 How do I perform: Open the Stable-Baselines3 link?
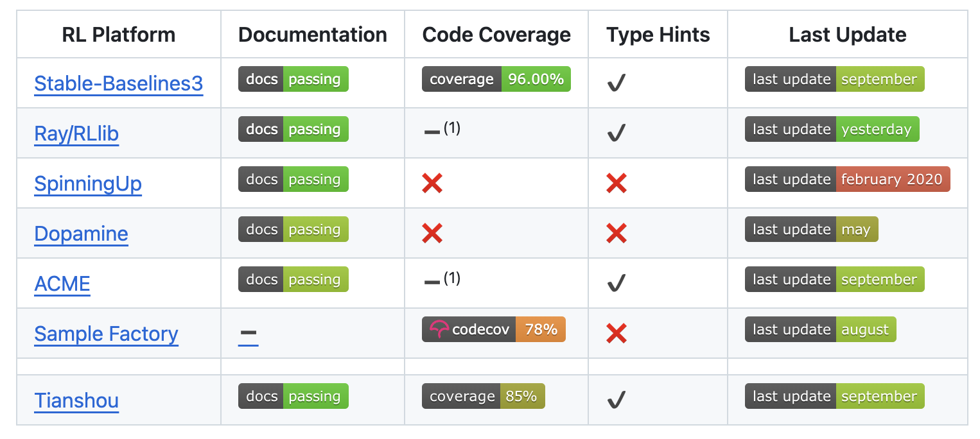click(118, 83)
